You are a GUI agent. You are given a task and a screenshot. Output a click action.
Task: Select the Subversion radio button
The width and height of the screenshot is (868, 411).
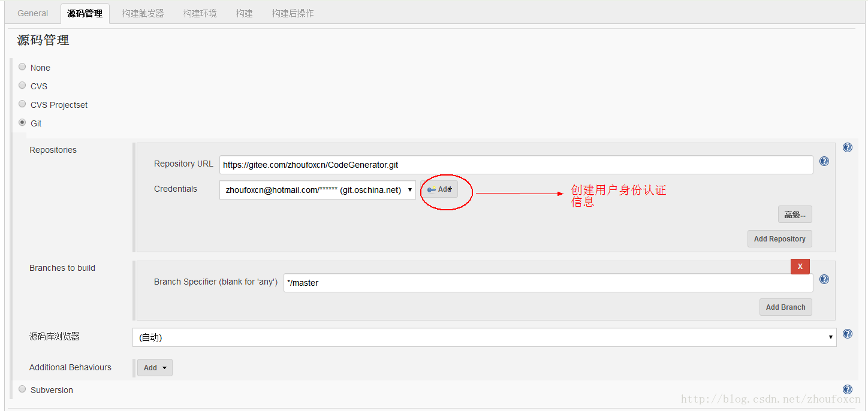[22, 389]
